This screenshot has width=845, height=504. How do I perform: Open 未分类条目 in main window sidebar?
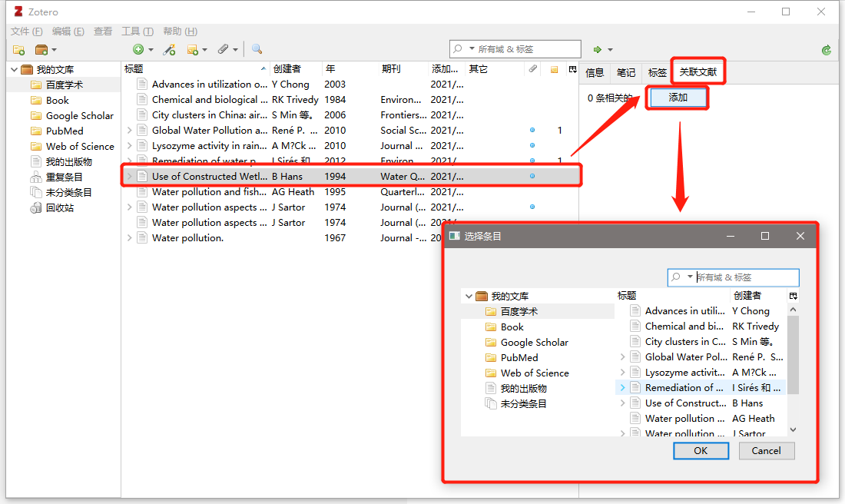pyautogui.click(x=68, y=192)
